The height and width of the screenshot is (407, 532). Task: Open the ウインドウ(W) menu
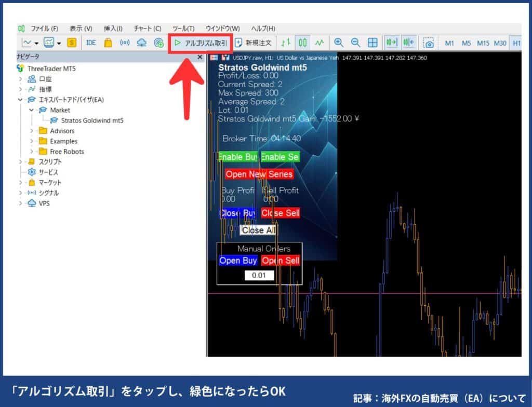222,29
